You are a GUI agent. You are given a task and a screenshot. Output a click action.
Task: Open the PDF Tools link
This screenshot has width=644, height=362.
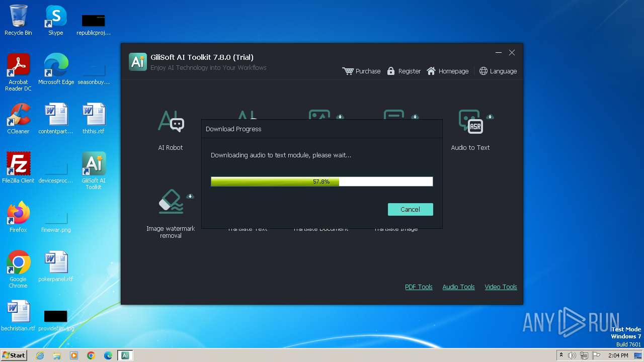419,287
